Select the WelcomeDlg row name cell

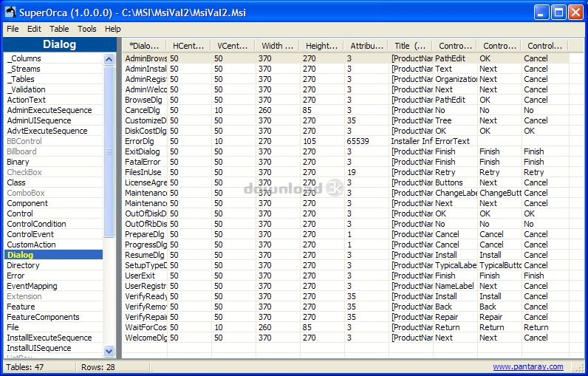[x=145, y=338]
